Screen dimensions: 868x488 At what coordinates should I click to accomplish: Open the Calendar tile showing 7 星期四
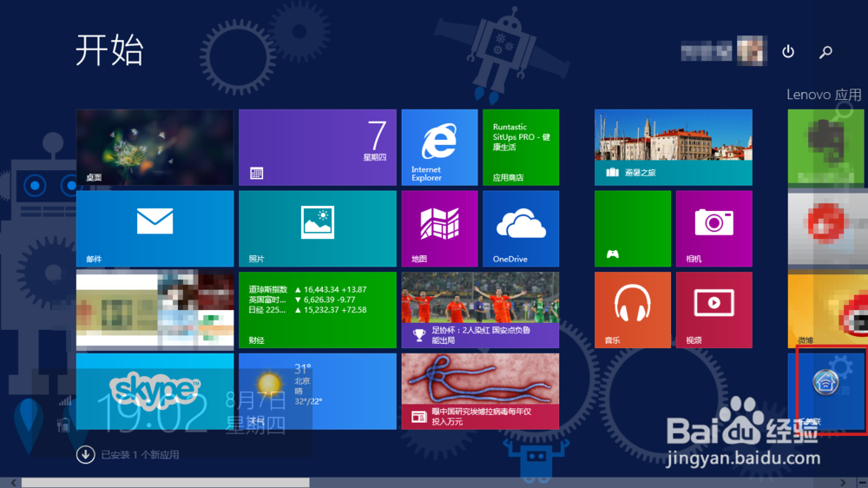(317, 148)
